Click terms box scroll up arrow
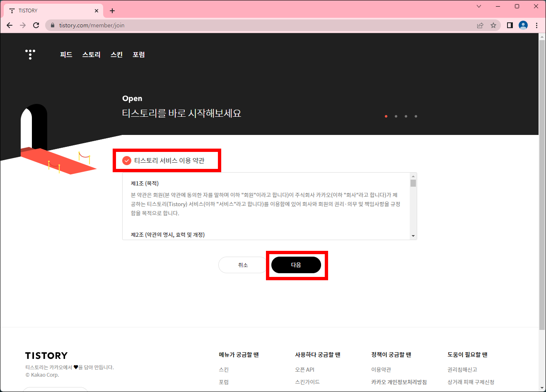The width and height of the screenshot is (546, 392). click(413, 176)
